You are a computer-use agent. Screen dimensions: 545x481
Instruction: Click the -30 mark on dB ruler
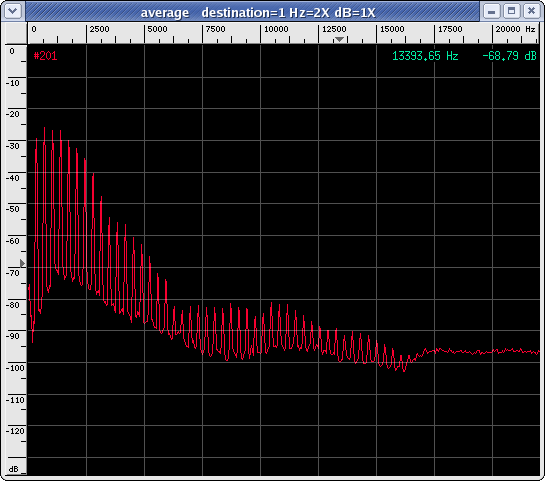tap(13, 146)
